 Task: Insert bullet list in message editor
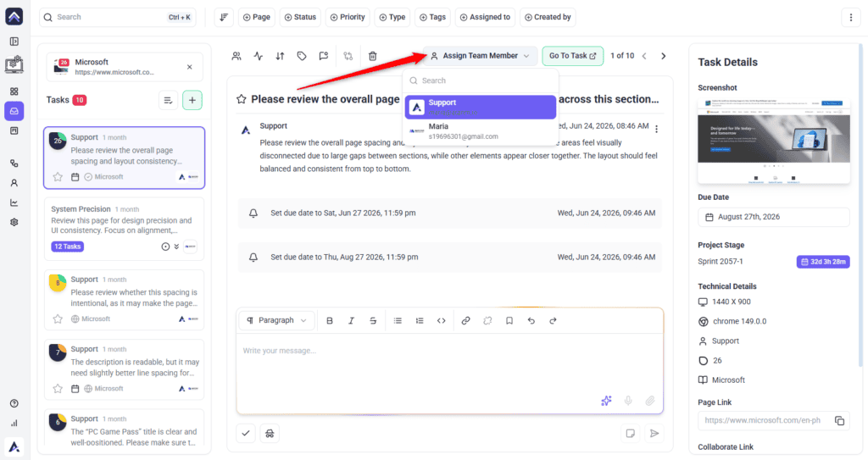tap(398, 320)
